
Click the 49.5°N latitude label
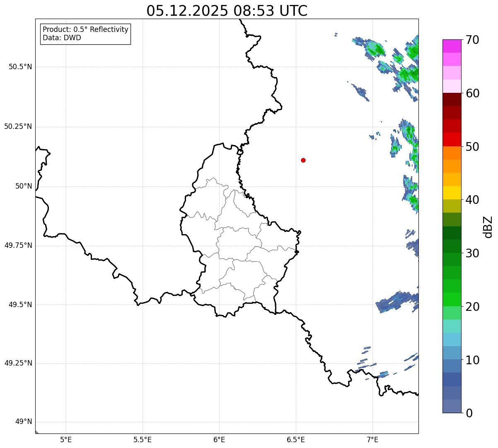[x=20, y=305]
